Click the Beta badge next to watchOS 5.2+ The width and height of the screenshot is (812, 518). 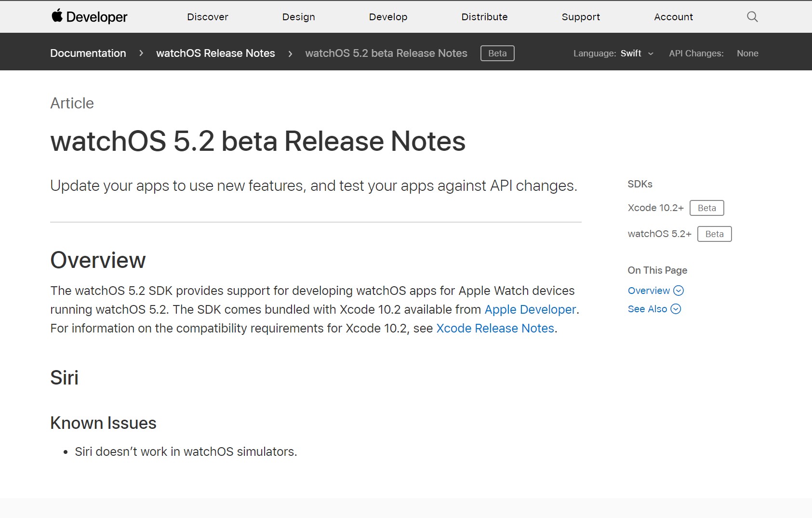tap(715, 234)
